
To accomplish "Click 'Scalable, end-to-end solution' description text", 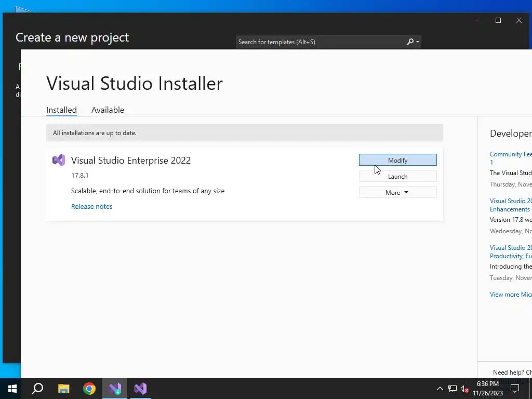I will [x=148, y=191].
